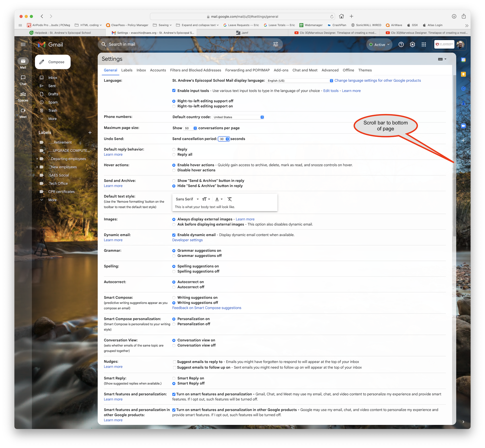485x448 pixels.
Task: Open Inbox in the sidebar
Action: tap(53, 78)
